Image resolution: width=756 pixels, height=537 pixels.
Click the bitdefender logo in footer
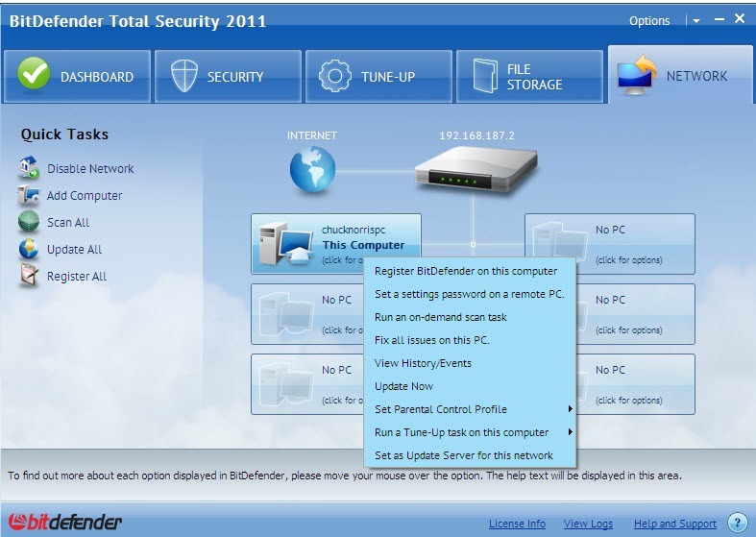click(65, 522)
